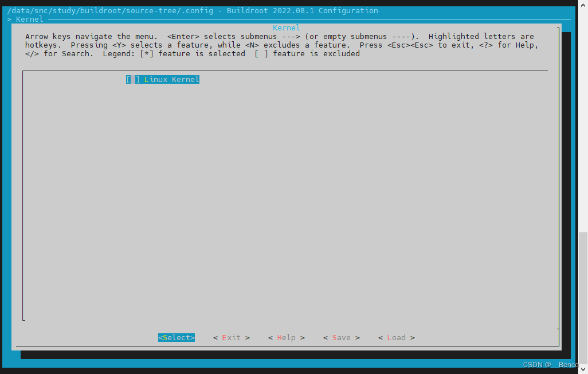This screenshot has height=374, width=588.
Task: Click the Buildroot 2022.08.1 Configuration title
Action: tap(302, 10)
